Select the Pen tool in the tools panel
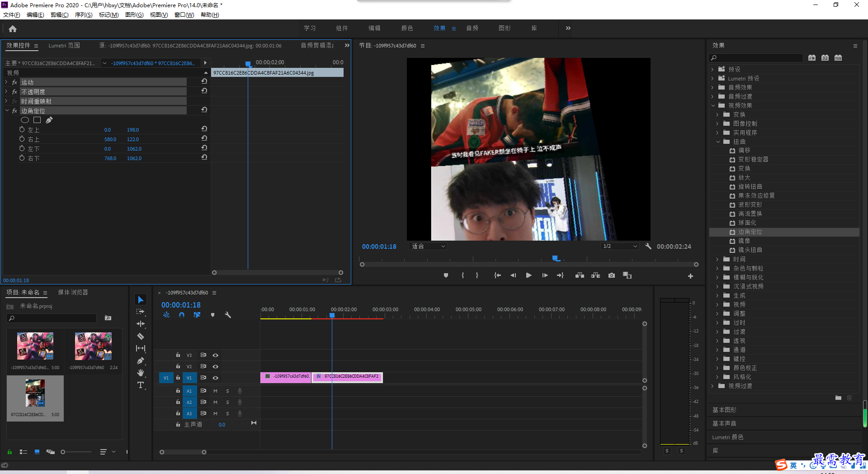 point(141,360)
